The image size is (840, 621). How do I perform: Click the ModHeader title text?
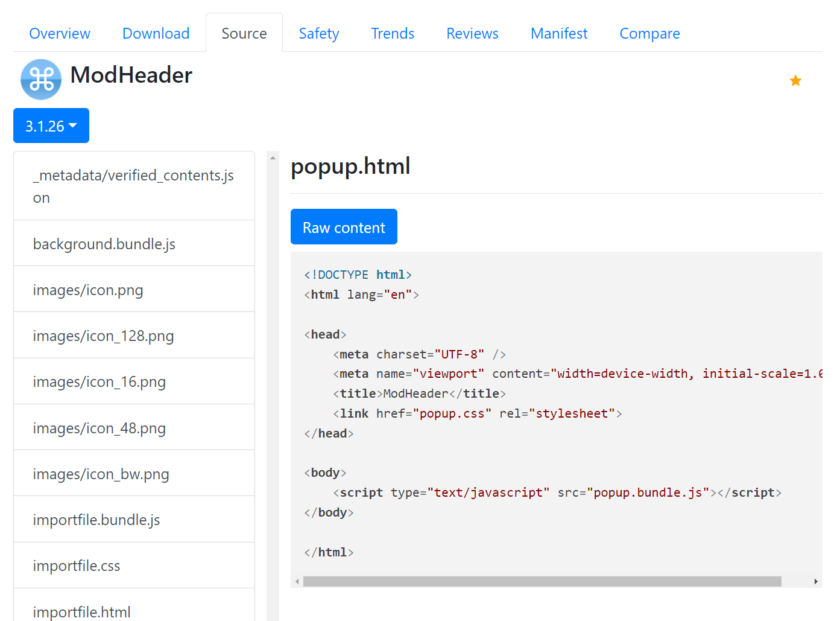(x=131, y=75)
